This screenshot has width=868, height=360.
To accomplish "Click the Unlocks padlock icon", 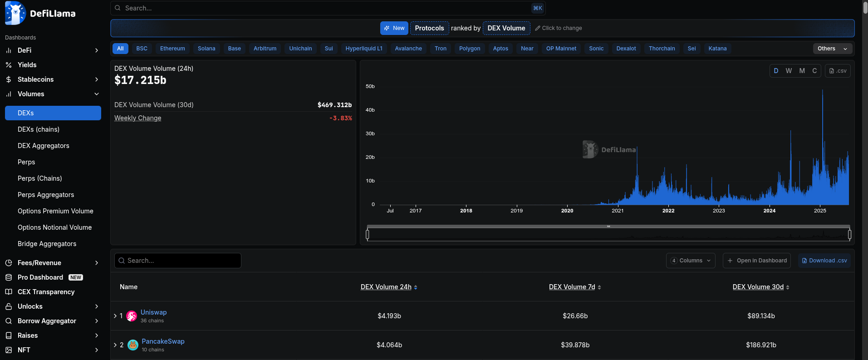I will click(x=9, y=306).
